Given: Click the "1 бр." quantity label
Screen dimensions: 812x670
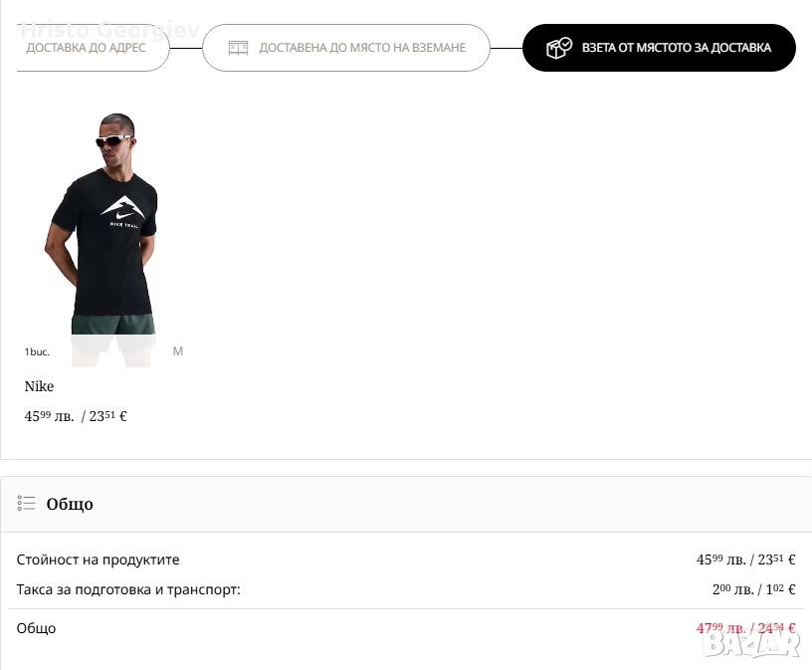Looking at the screenshot, I should (37, 352).
